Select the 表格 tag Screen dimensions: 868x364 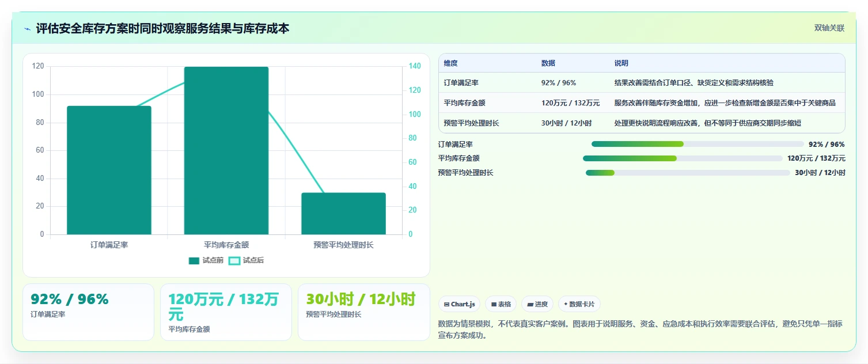coord(501,304)
